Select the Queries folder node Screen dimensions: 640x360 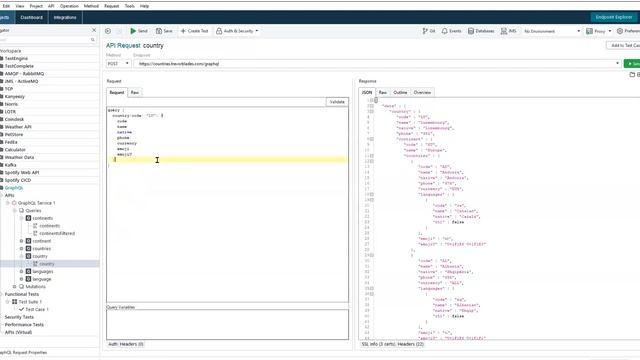click(33, 211)
